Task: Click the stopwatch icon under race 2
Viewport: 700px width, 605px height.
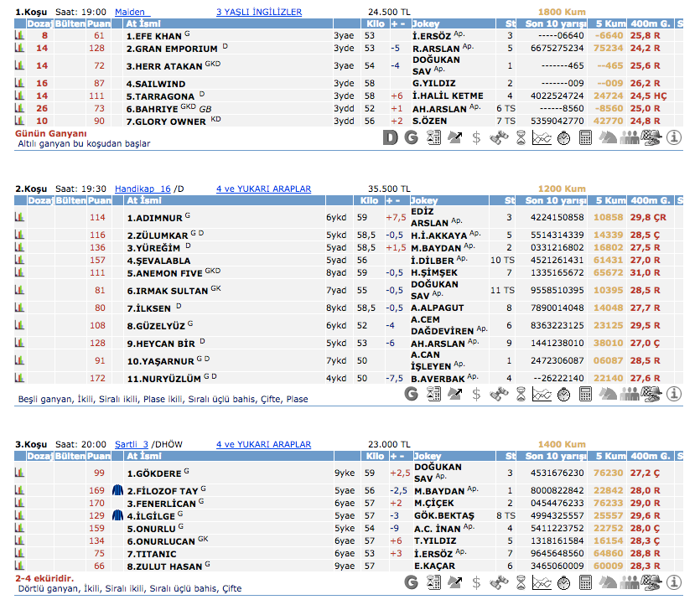Action: (x=563, y=394)
